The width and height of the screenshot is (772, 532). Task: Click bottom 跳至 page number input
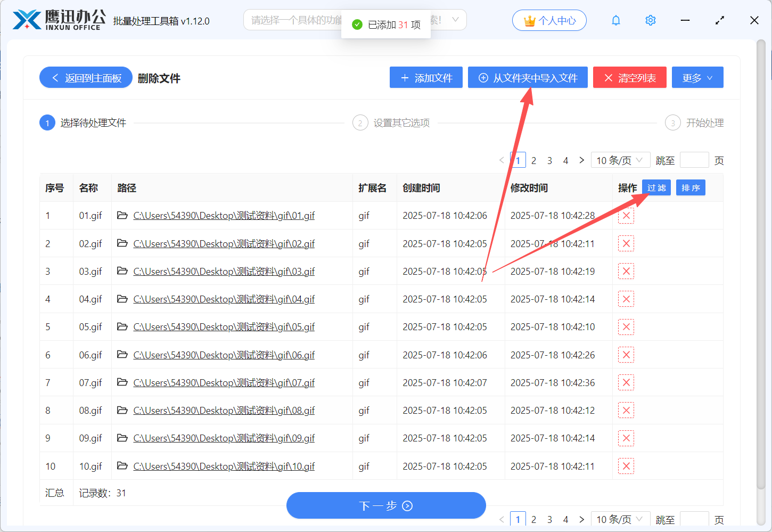[x=694, y=519]
